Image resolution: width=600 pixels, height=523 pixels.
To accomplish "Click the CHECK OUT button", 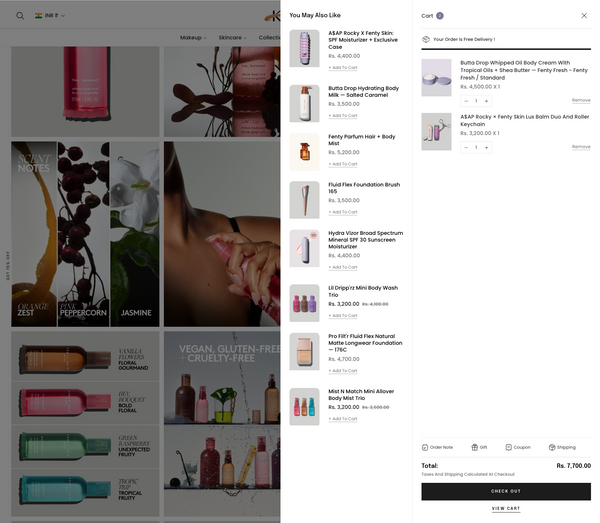I will click(506, 491).
